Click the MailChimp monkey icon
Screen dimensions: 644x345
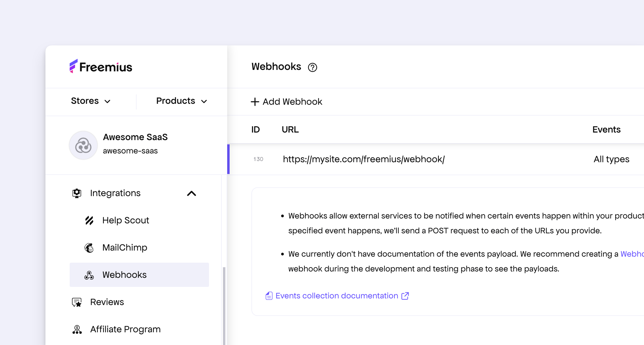[x=89, y=248]
